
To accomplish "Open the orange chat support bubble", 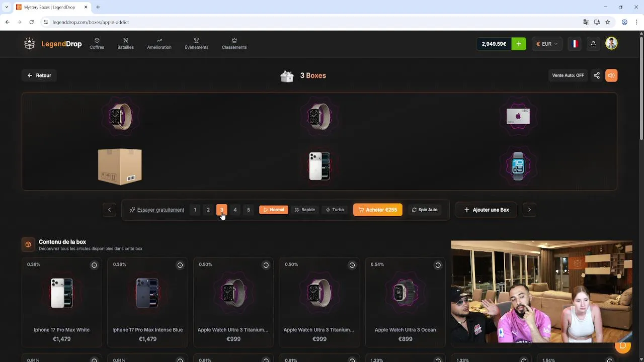I will coord(623,346).
